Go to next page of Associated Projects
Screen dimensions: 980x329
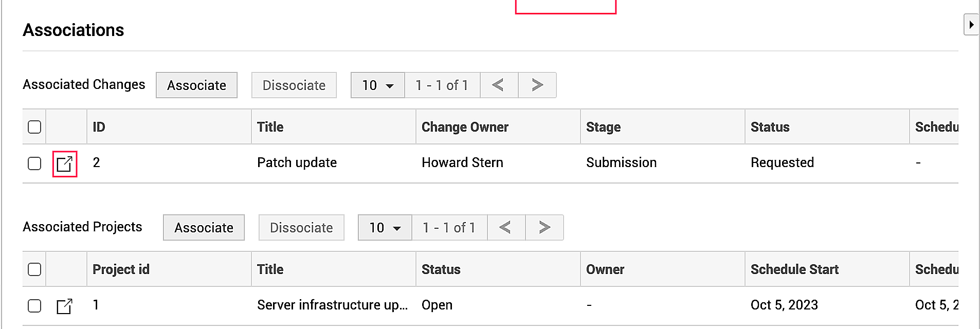(545, 228)
